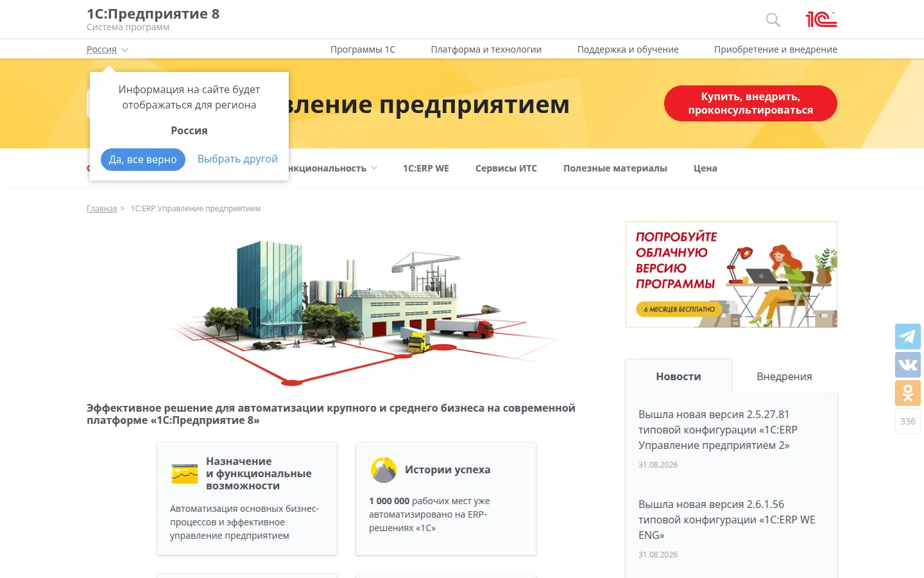Confirm region with Да, все верно
The height and width of the screenshot is (578, 924).
point(143,159)
